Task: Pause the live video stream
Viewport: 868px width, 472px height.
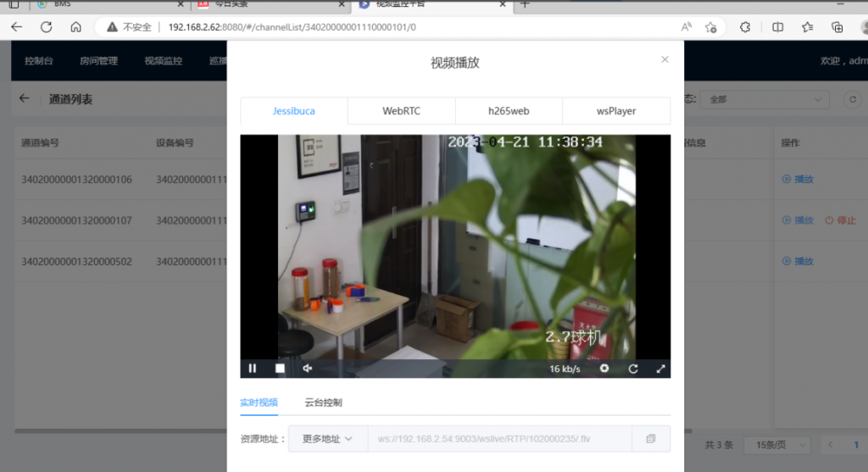Action: (253, 369)
